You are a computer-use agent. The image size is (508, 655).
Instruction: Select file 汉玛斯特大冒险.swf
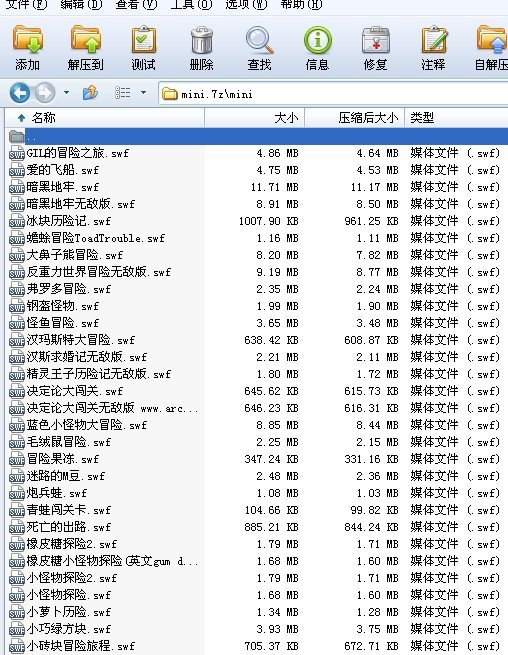[81, 340]
